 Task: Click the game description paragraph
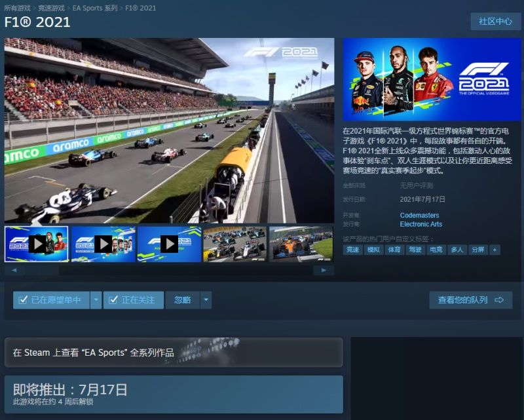(x=428, y=151)
